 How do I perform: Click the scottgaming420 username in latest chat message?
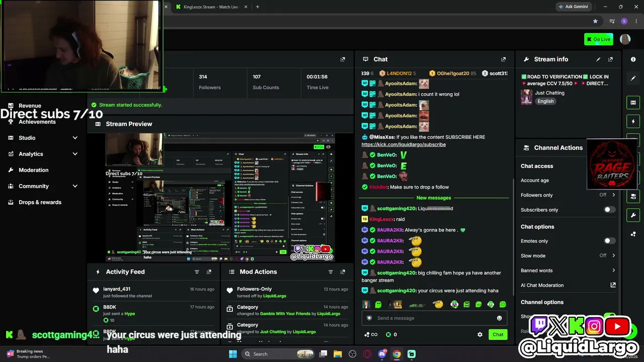click(x=396, y=291)
